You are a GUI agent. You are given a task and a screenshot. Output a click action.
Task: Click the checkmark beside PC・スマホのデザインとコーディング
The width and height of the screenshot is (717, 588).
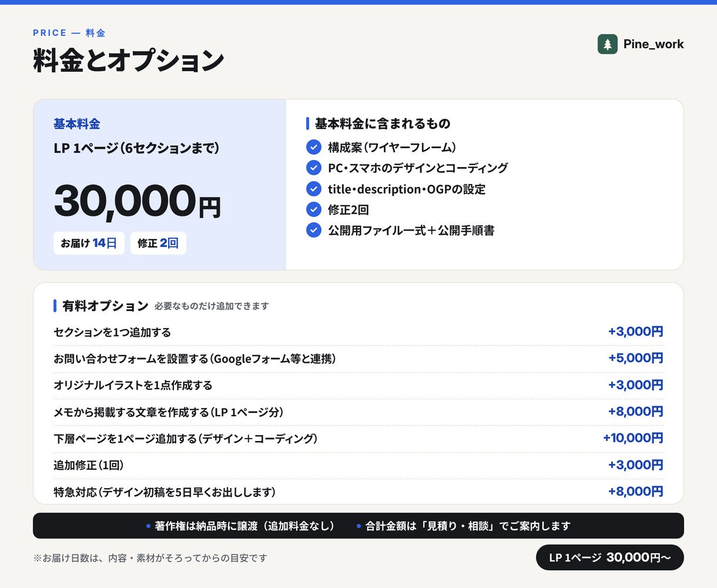[314, 168]
